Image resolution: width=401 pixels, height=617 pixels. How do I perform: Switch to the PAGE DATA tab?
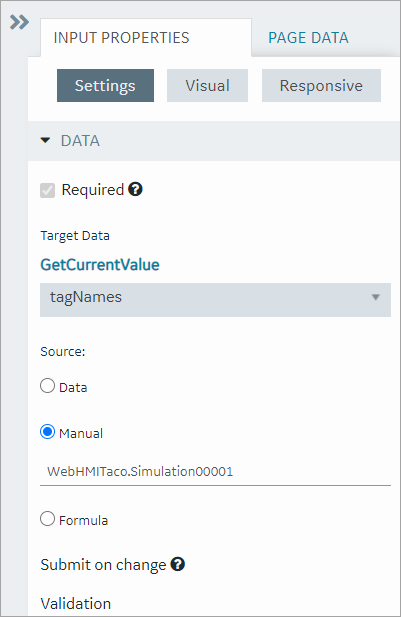(308, 38)
